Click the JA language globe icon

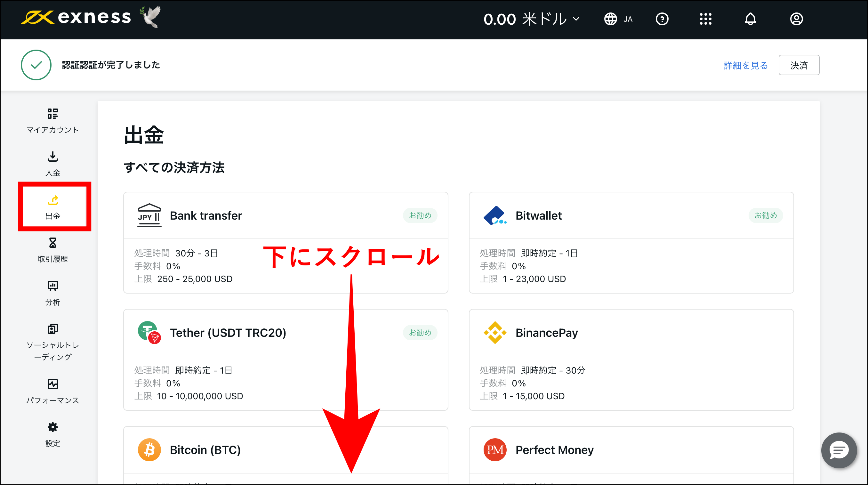[611, 19]
